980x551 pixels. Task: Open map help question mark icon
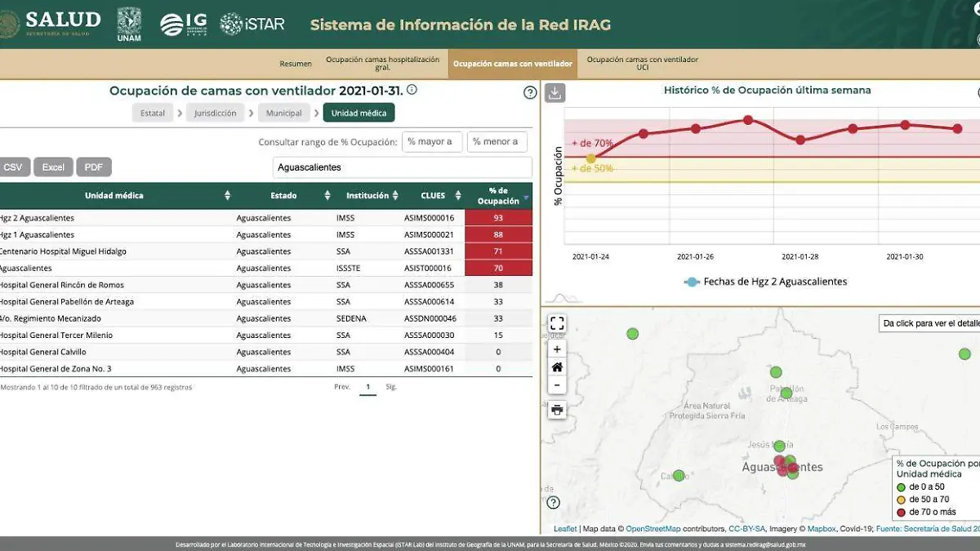553,502
